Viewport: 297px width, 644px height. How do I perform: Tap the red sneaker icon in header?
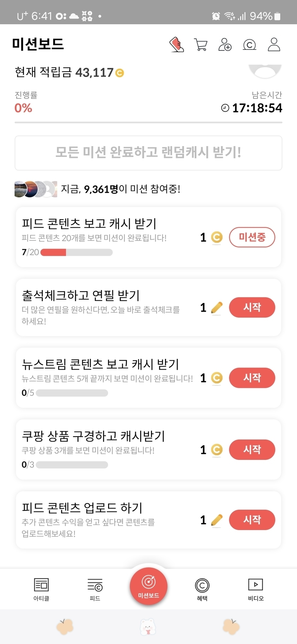[x=176, y=45]
